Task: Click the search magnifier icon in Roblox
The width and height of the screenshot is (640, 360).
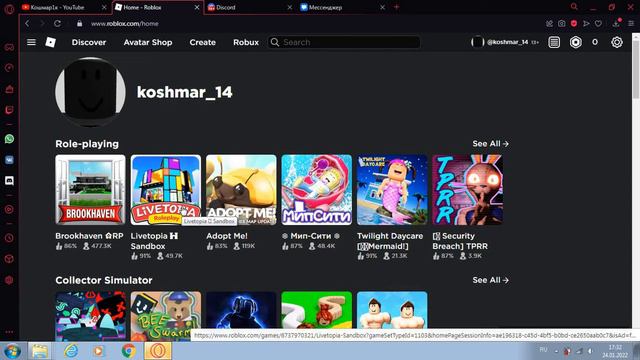Action: tap(275, 42)
